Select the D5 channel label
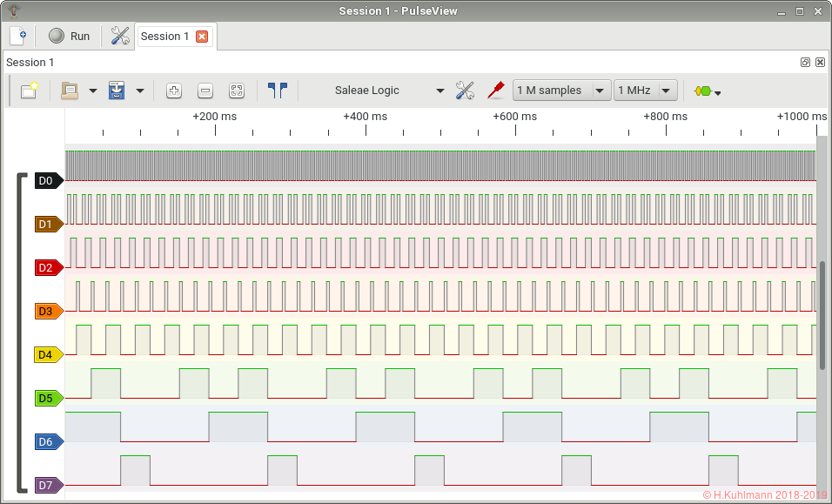Image resolution: width=832 pixels, height=504 pixels. coord(47,399)
